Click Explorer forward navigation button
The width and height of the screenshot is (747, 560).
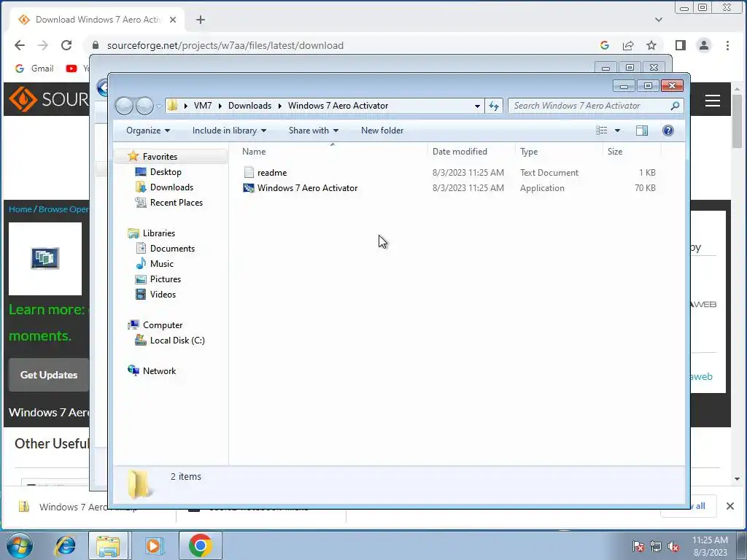pos(144,106)
